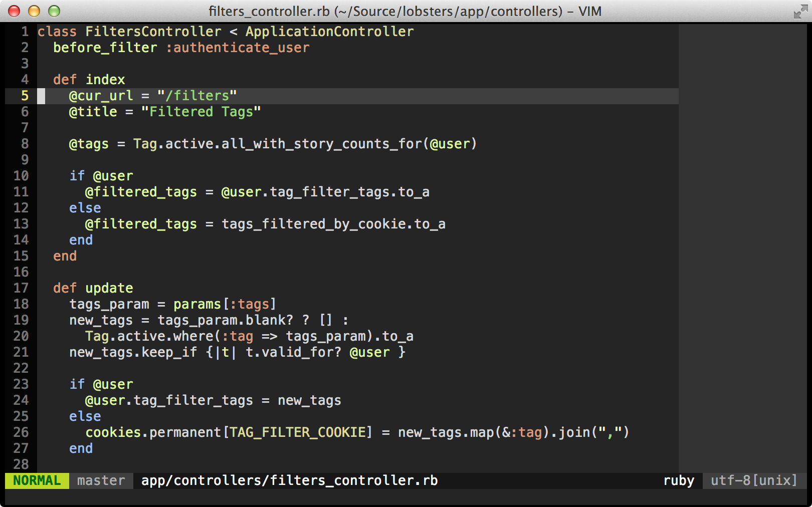Click the join(",") call on line 26

point(594,432)
